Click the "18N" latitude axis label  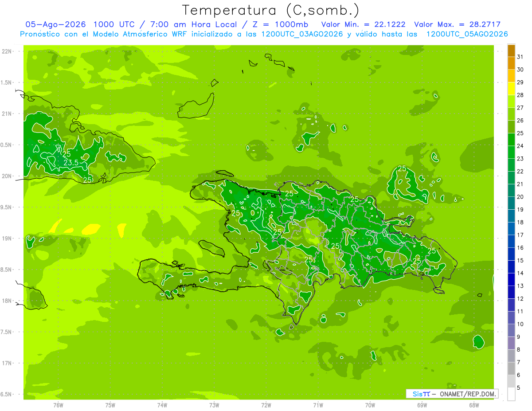pyautogui.click(x=6, y=301)
